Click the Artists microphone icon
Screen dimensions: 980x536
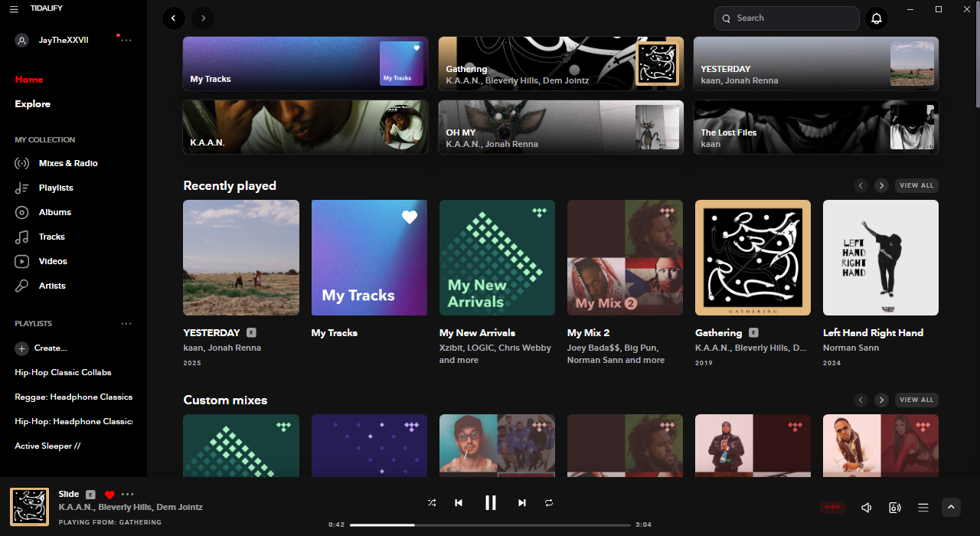coord(22,286)
